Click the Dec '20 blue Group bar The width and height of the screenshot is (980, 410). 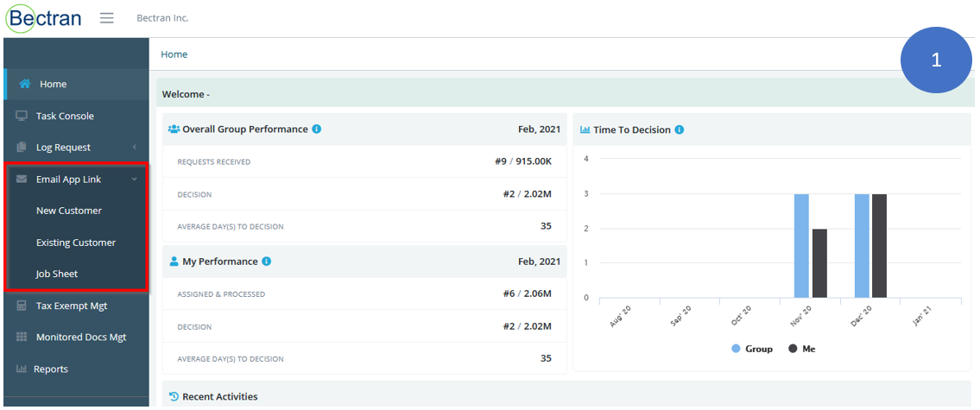coord(863,246)
